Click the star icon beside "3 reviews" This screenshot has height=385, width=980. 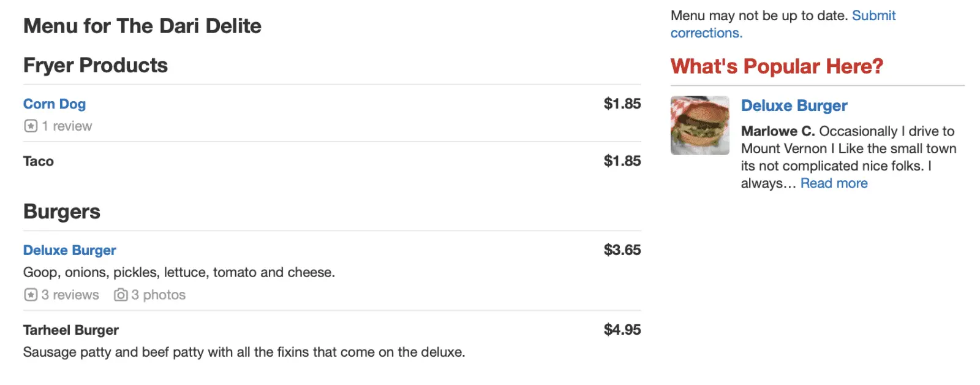31,295
